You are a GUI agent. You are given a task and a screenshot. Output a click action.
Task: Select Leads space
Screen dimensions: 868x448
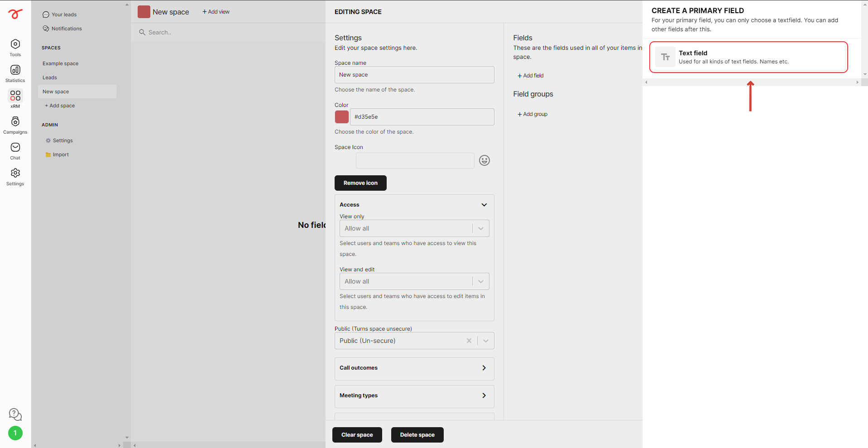pos(50,77)
